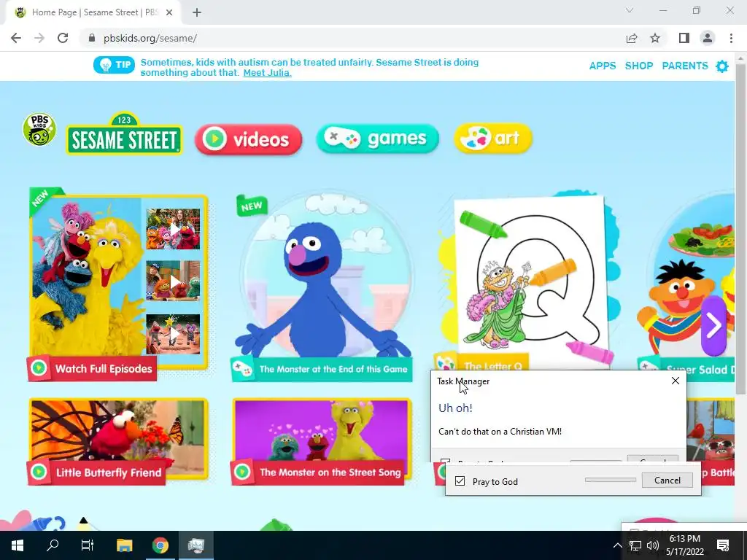Click the second episode preview play thumbnail
Screen dimensions: 747x560
(173, 281)
